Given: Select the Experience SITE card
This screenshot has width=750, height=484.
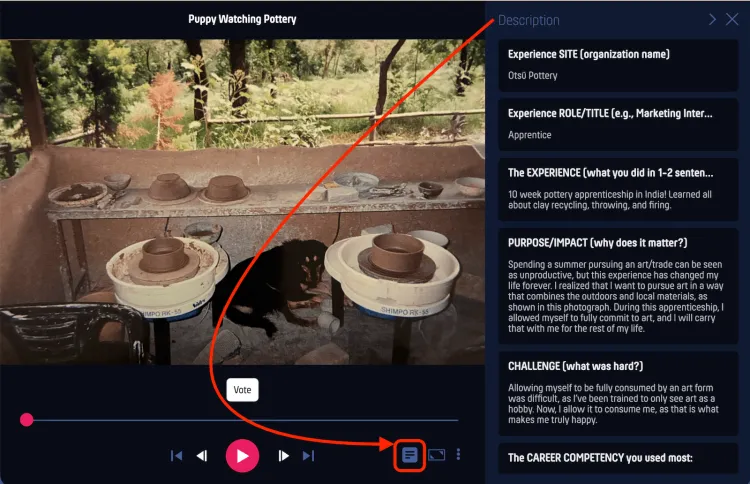Looking at the screenshot, I should click(x=618, y=65).
